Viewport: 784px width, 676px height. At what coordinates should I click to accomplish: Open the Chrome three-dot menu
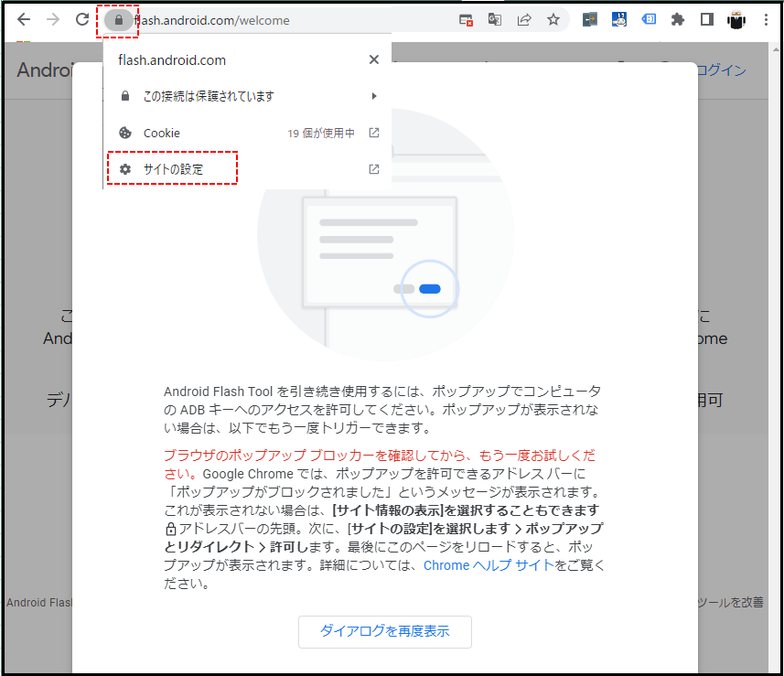pos(766,19)
